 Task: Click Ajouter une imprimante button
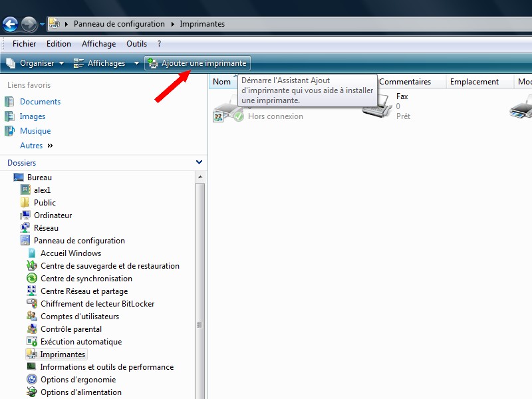(x=198, y=63)
